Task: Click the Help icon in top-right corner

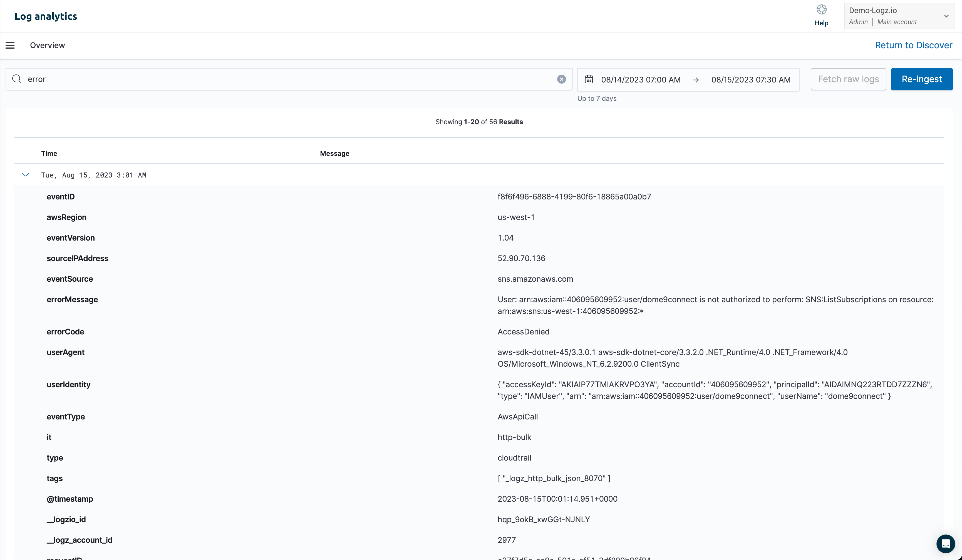Action: [821, 9]
